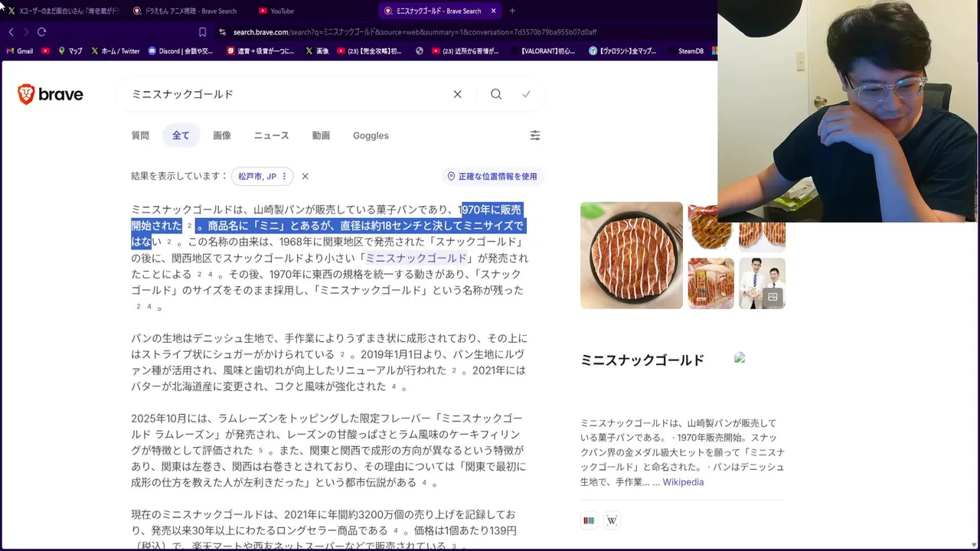Go back with browser back arrow
980x551 pixels.
11,32
